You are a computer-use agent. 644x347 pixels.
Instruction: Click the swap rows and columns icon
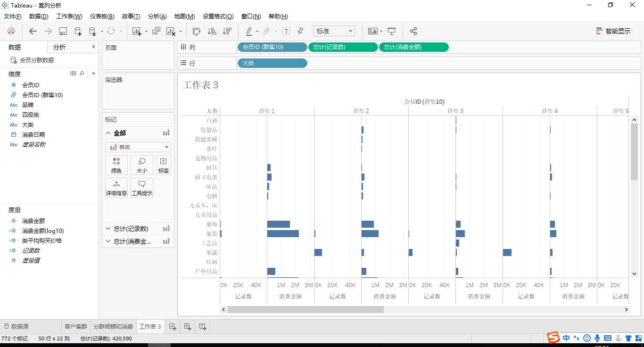point(197,31)
